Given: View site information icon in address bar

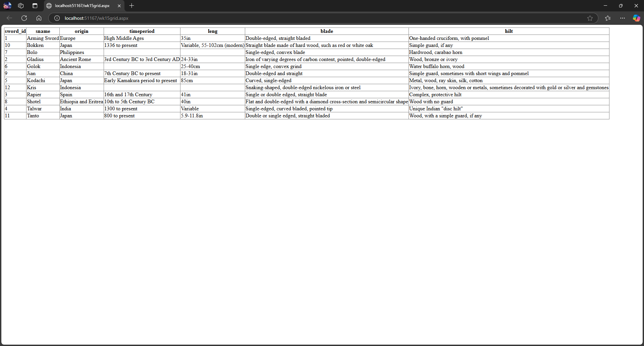Looking at the screenshot, I should pyautogui.click(x=57, y=18).
